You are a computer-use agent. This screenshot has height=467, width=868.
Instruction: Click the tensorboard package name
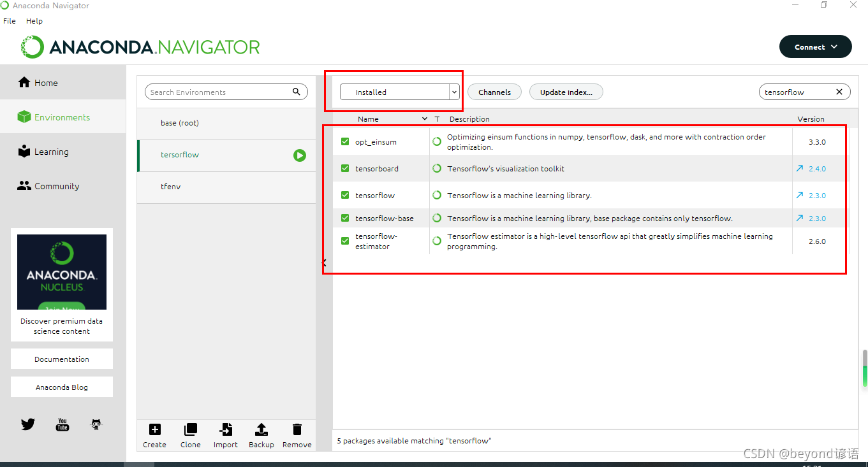click(377, 169)
